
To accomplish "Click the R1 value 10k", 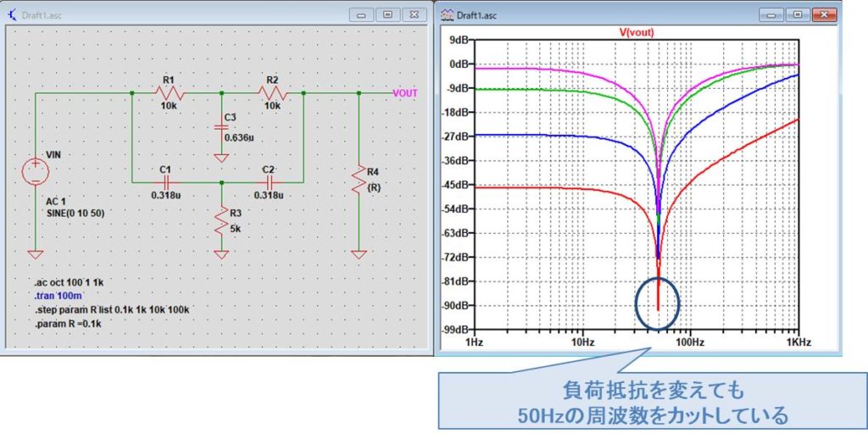I will pos(169,106).
